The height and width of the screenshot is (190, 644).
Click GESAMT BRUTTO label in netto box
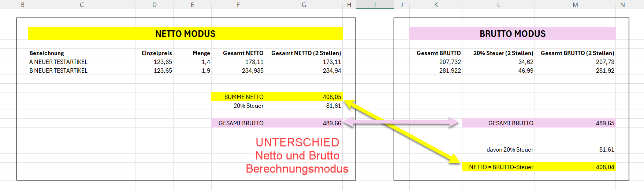pos(238,123)
